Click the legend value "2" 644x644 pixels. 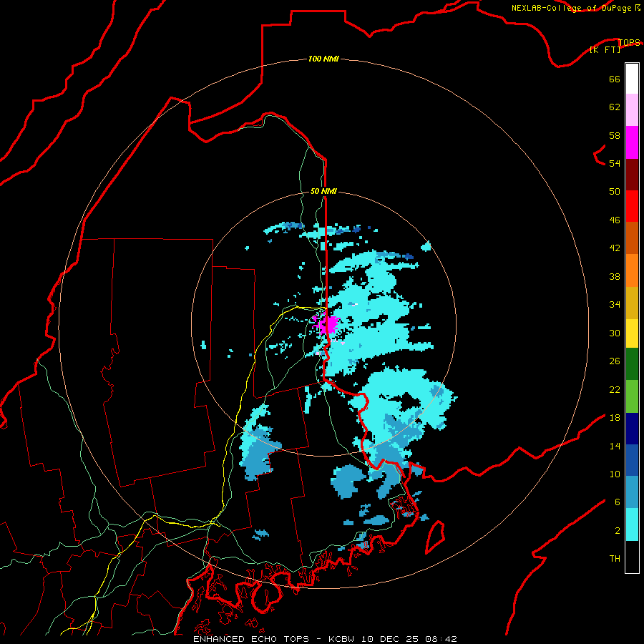tap(618, 531)
